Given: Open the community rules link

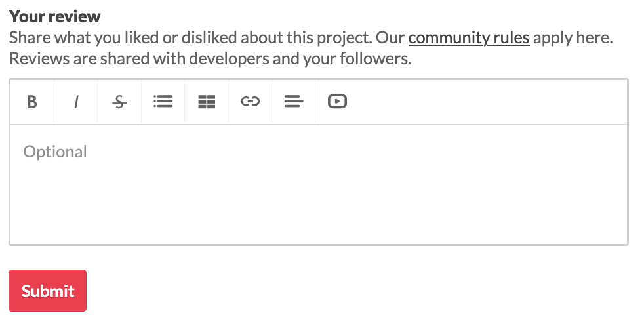Looking at the screenshot, I should click(468, 38).
